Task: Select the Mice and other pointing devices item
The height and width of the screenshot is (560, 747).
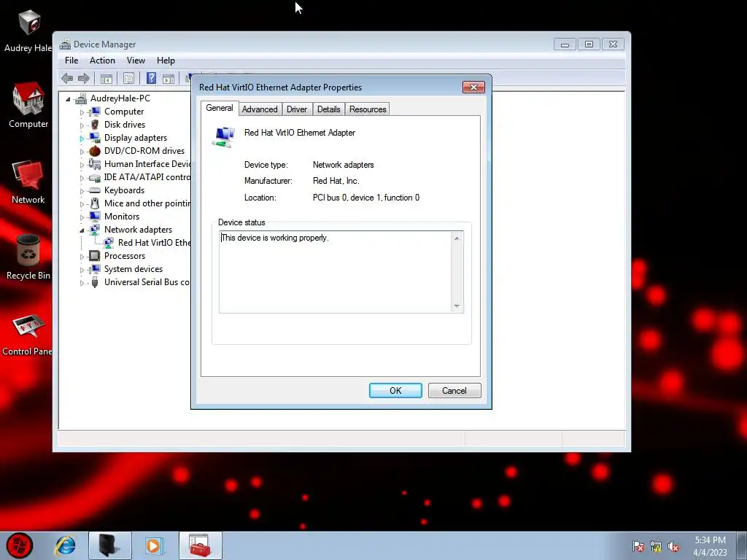Action: point(147,203)
